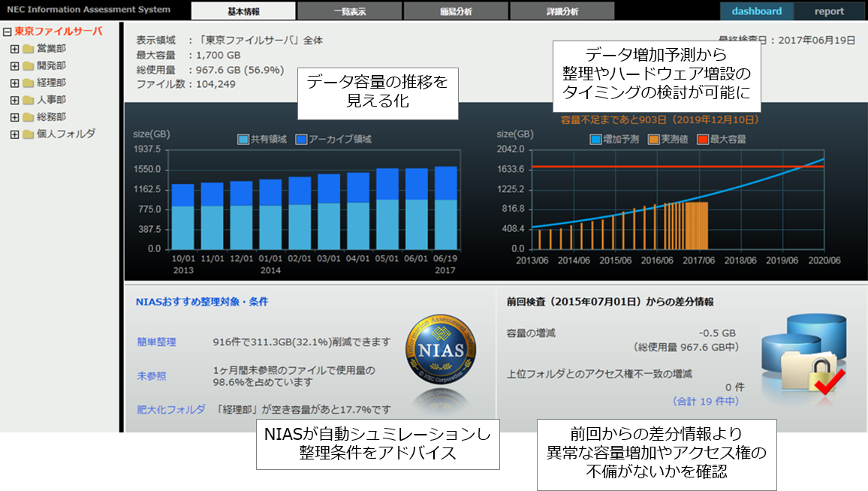Click the 開発部 folder icon
Screen dimensions: 868x491
[x=29, y=66]
